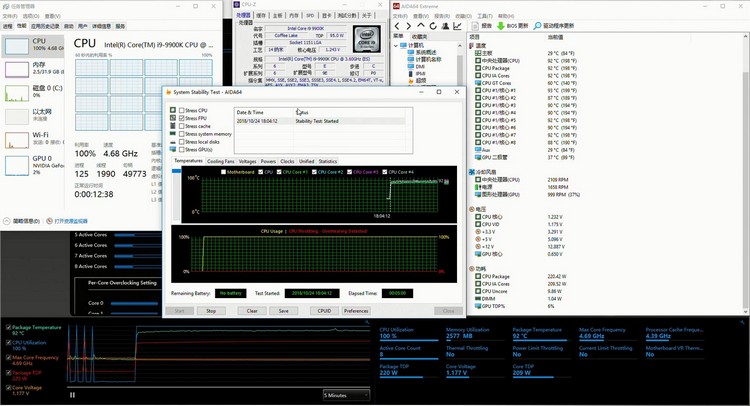
Task: Switch to the Clocks tab
Action: point(287,161)
